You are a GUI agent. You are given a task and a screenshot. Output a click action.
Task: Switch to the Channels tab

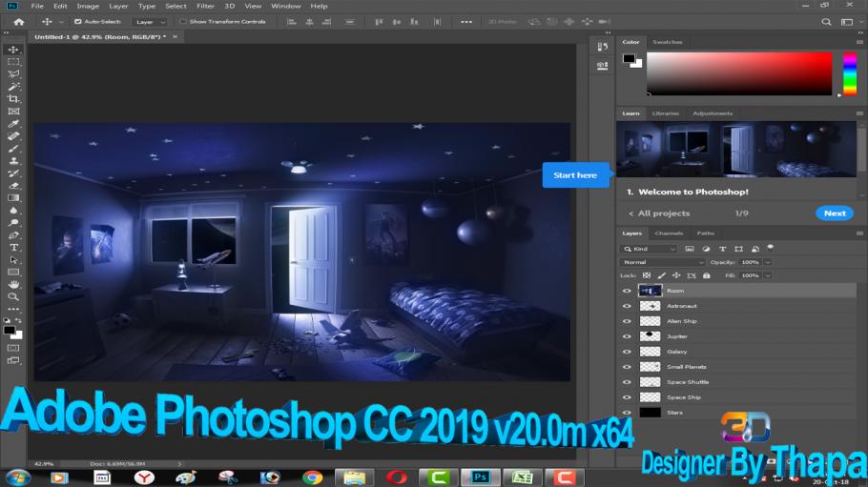[x=669, y=233]
